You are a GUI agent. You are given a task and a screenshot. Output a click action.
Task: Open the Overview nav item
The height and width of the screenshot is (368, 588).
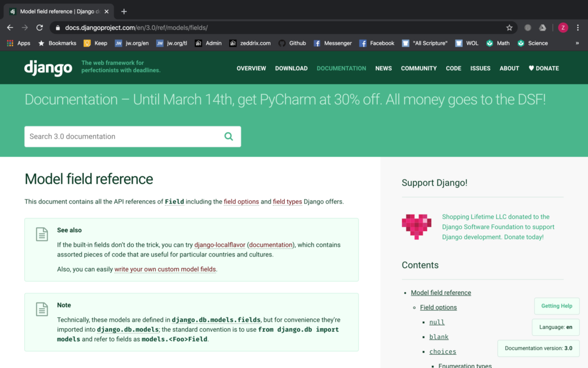click(252, 68)
